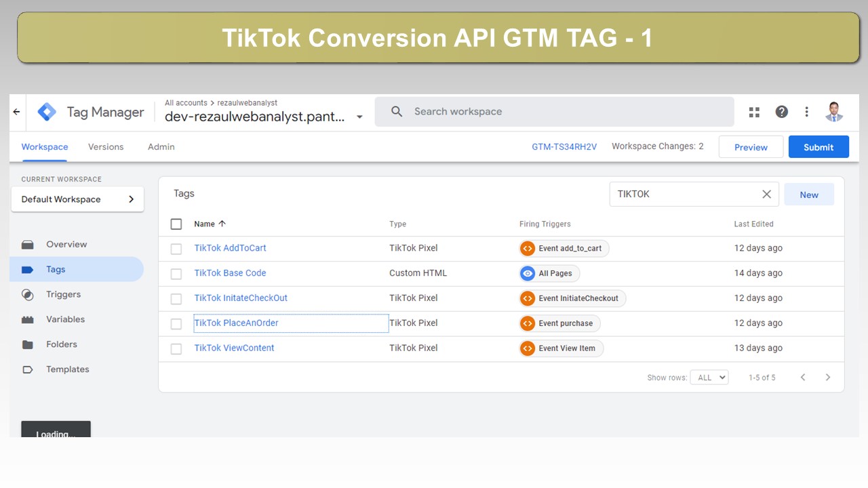
Task: Click the New tag button
Action: 809,195
